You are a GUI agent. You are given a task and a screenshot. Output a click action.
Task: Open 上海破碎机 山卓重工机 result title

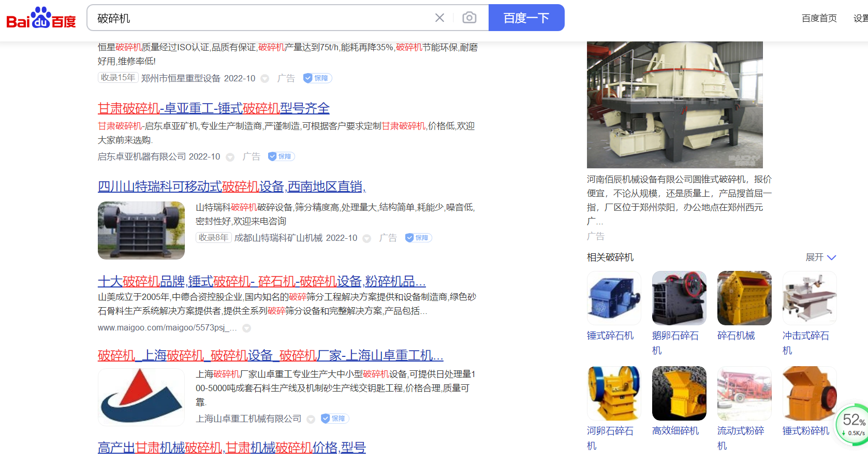(271, 355)
